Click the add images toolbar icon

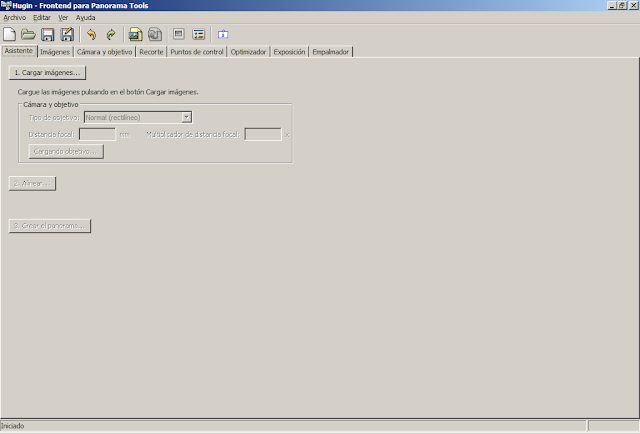click(x=135, y=34)
